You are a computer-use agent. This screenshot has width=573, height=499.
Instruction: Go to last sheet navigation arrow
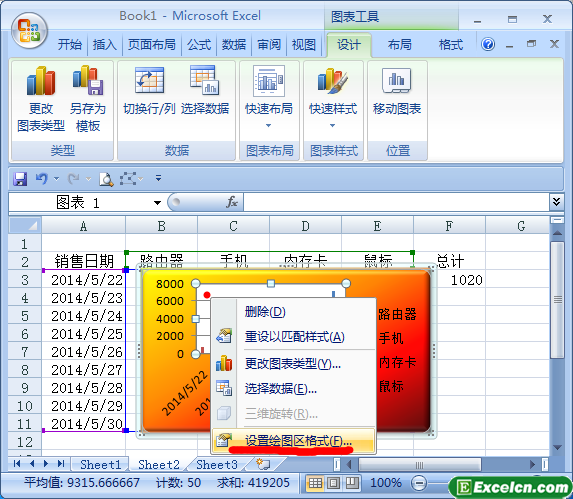tap(61, 464)
